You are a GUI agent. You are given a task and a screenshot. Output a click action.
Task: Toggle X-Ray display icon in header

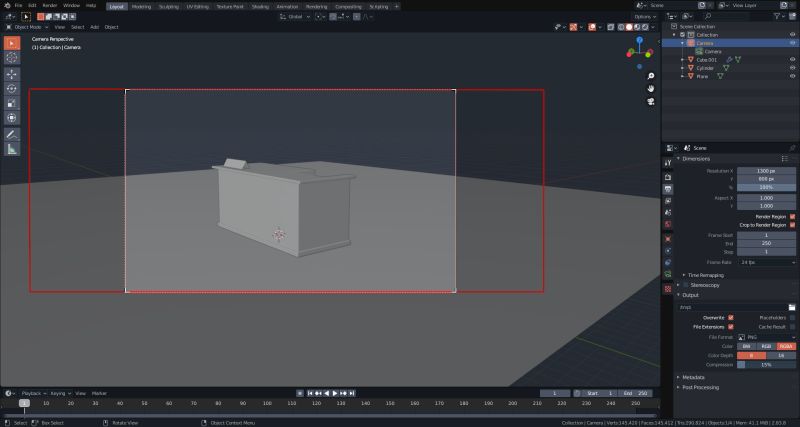611,27
